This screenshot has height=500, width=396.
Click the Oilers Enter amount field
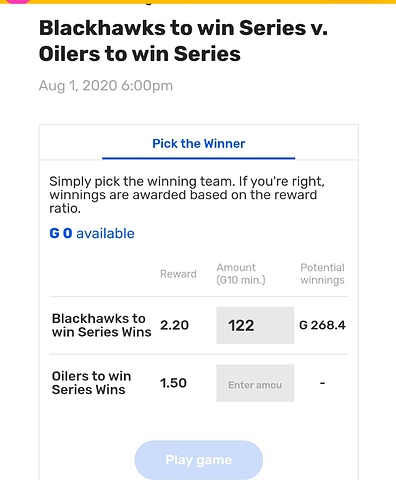(255, 383)
